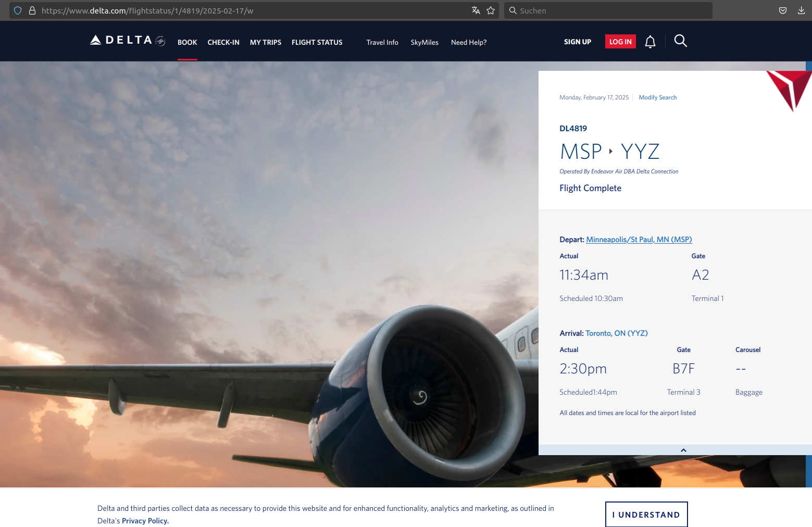The height and width of the screenshot is (527, 812).
Task: Click the Baggage label under Carousel
Action: pyautogui.click(x=749, y=392)
